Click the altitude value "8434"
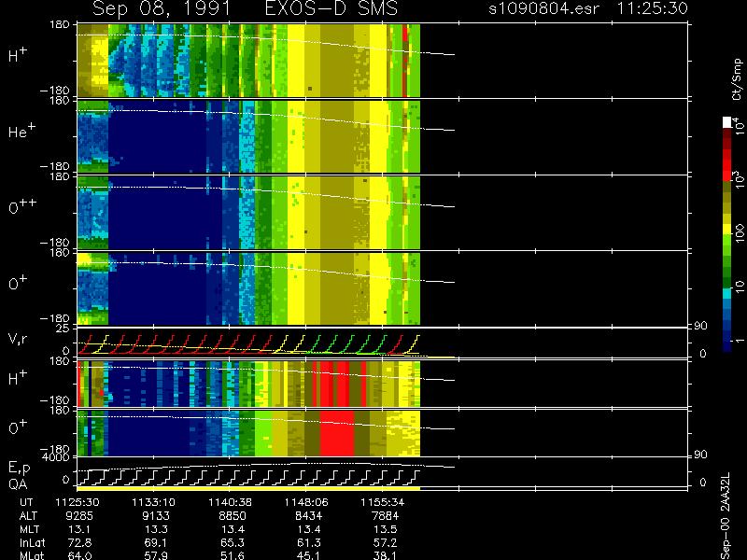Viewport: 747px width, 560px height. tap(309, 516)
